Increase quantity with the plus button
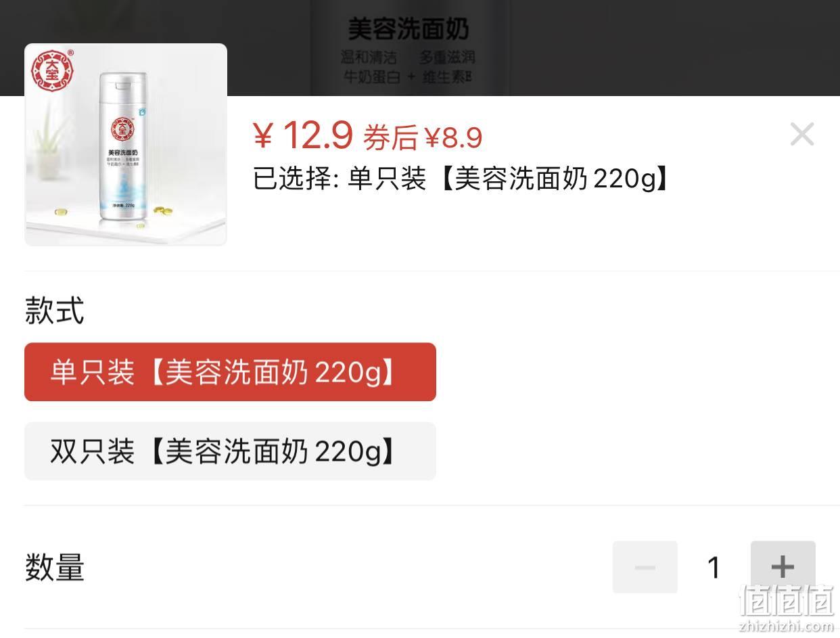Viewport: 840px width, 638px height. pyautogui.click(x=783, y=567)
